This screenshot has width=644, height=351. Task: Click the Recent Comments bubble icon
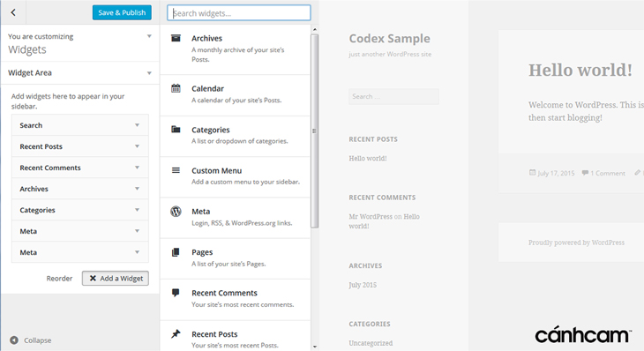(x=176, y=293)
